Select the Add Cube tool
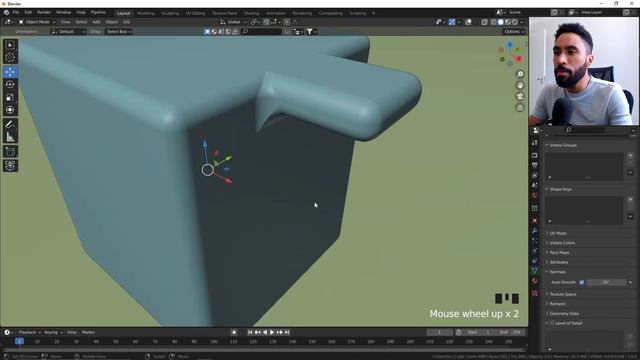640x360 pixels. coord(10,151)
